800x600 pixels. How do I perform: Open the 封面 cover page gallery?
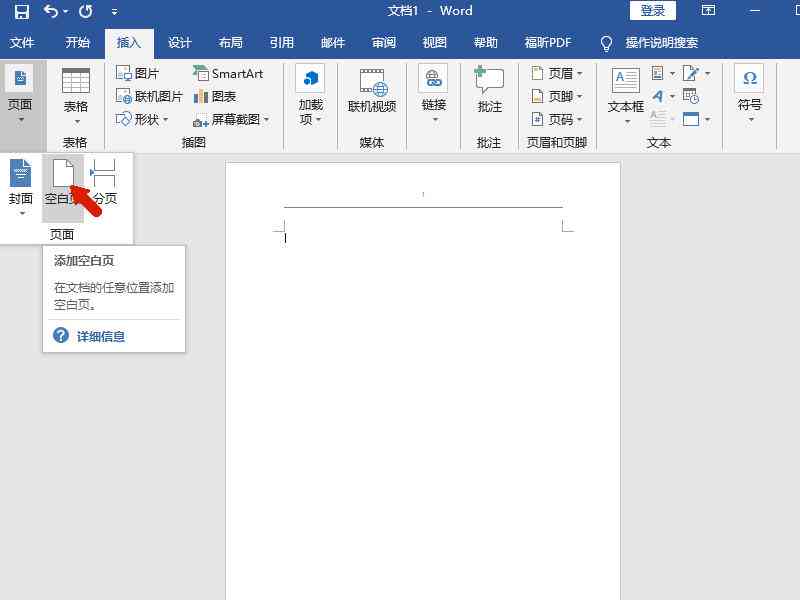point(20,187)
